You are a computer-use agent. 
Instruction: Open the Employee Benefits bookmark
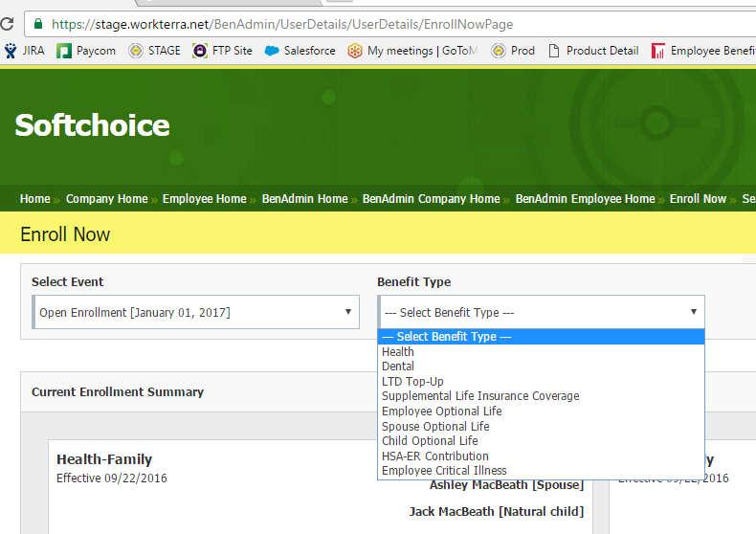point(703,51)
